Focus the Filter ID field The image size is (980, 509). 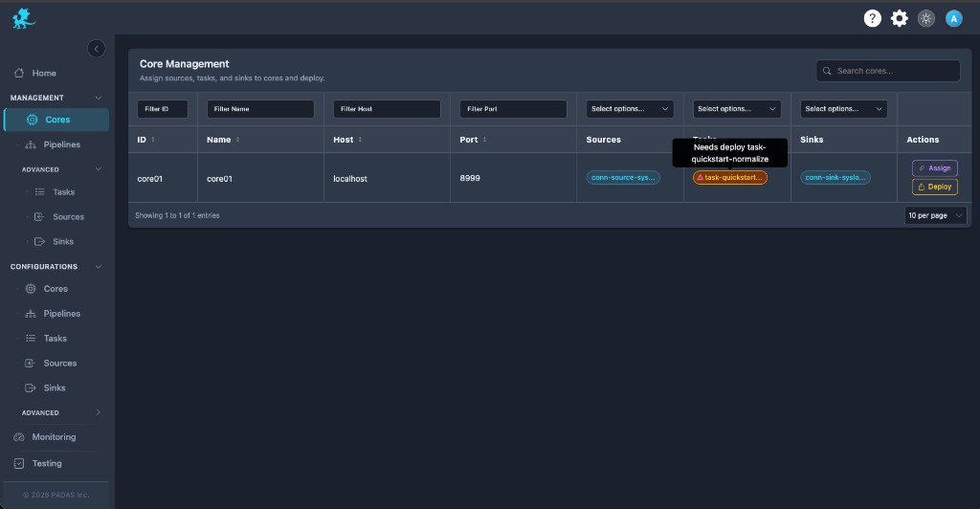[163, 109]
